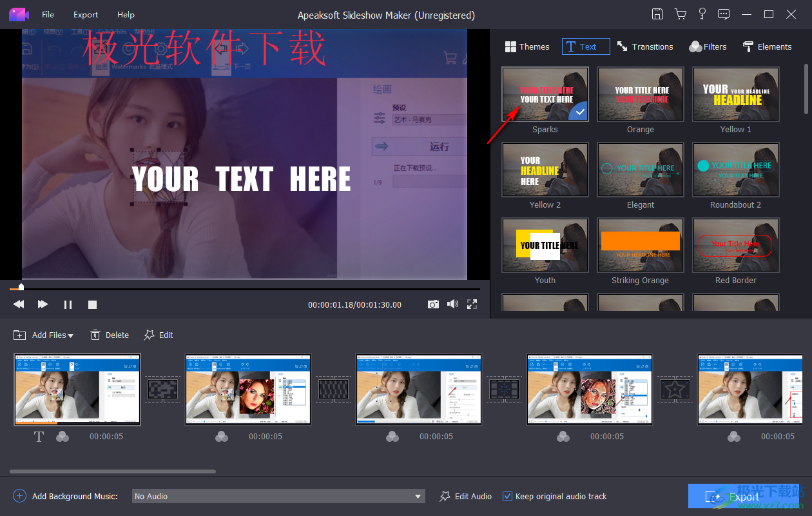Click the fast forward playback button
This screenshot has width=812, height=516.
pos(43,304)
